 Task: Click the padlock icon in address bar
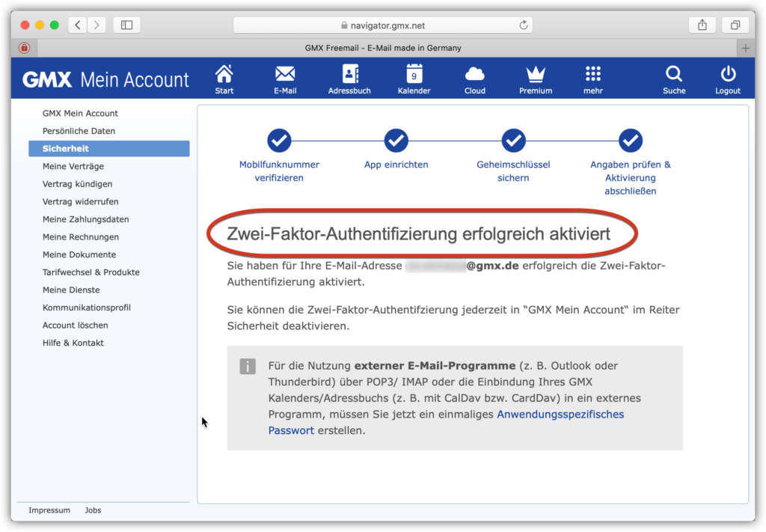coord(344,25)
